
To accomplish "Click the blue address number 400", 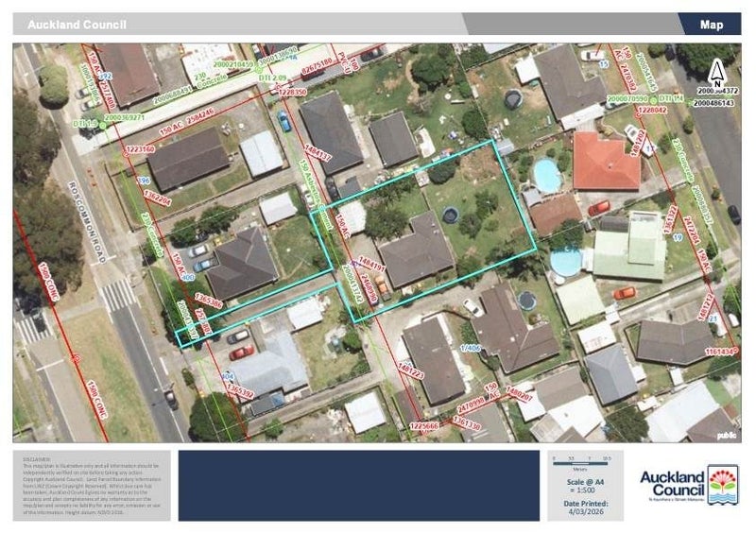I will pos(189,277).
